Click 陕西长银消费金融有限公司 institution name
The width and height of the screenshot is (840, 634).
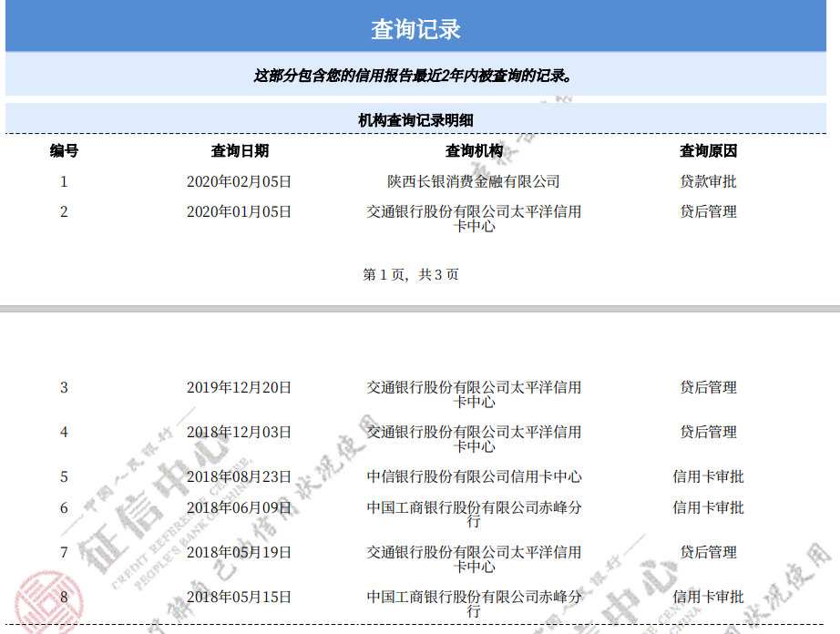474,181
